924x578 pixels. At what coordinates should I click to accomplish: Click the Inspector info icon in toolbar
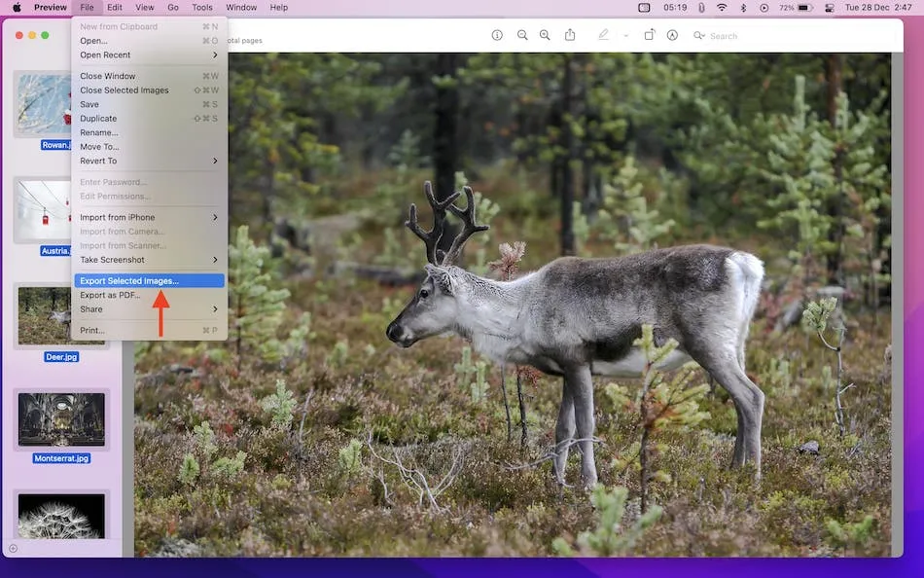coord(497,35)
